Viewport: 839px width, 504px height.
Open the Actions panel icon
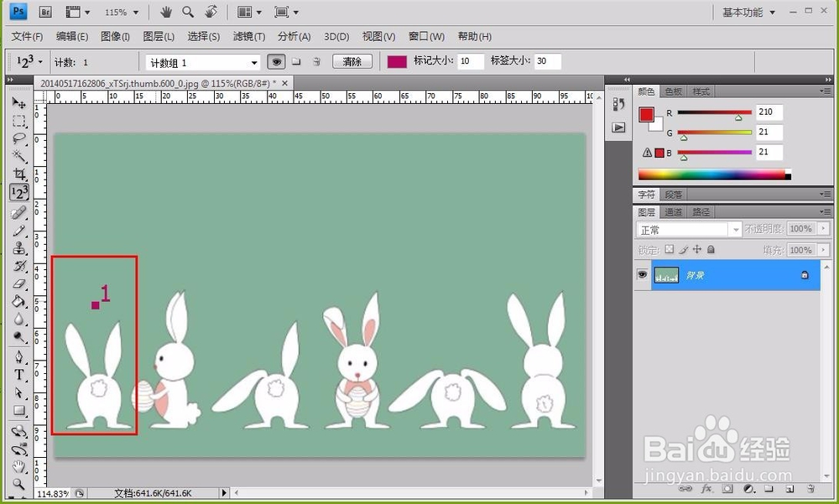(618, 127)
